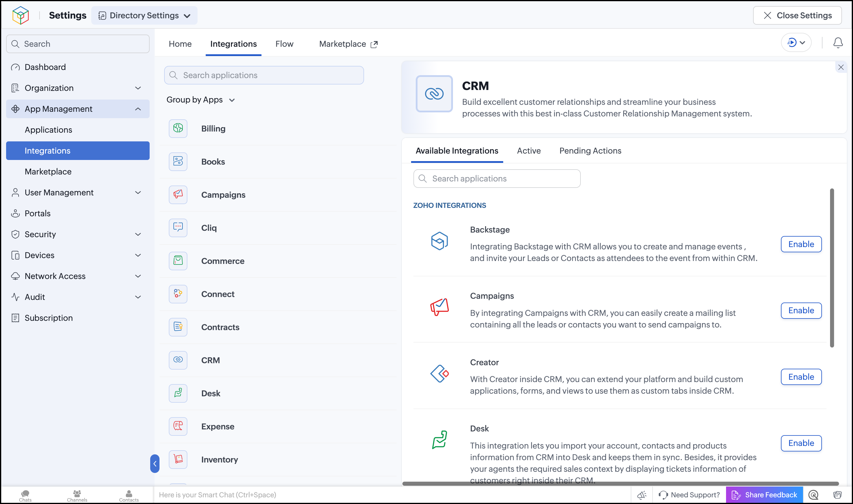Screen dimensions: 853x504
Task: Click the stacked windows icon in bottom-right corner
Action: pyautogui.click(x=837, y=495)
